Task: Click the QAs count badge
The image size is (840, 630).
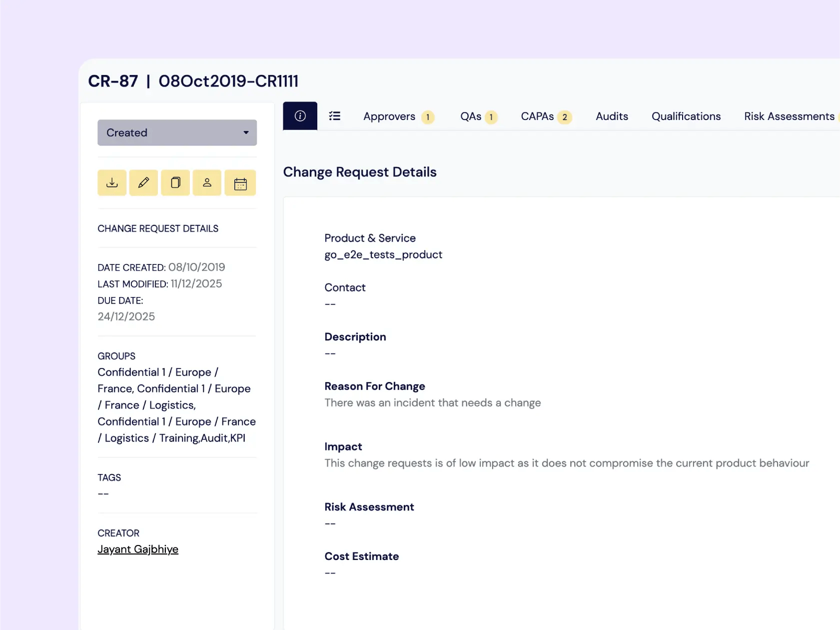Action: click(x=492, y=117)
